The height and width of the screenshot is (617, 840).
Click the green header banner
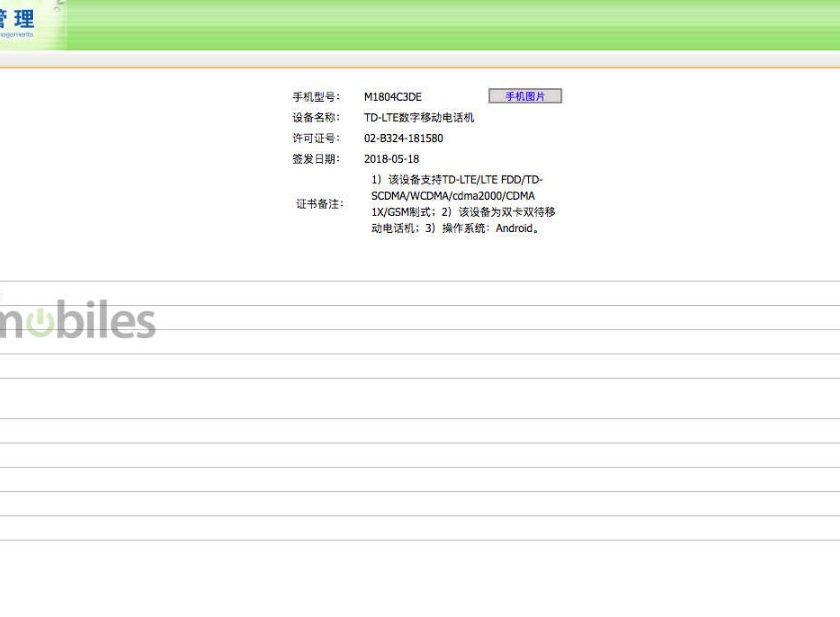pyautogui.click(x=450, y=24)
